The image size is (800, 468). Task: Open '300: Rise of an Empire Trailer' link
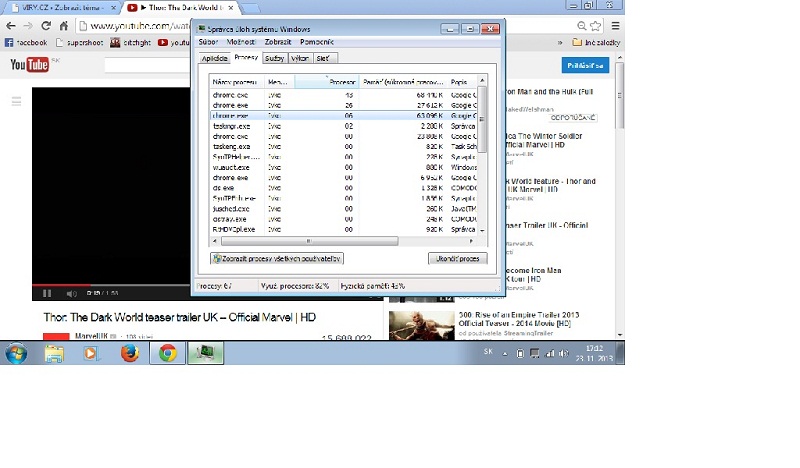519,319
